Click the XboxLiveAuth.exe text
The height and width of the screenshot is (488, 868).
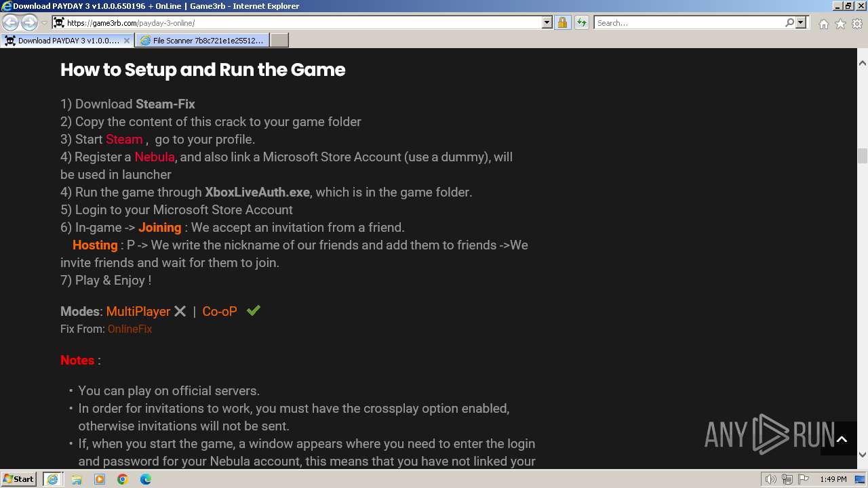258,192
